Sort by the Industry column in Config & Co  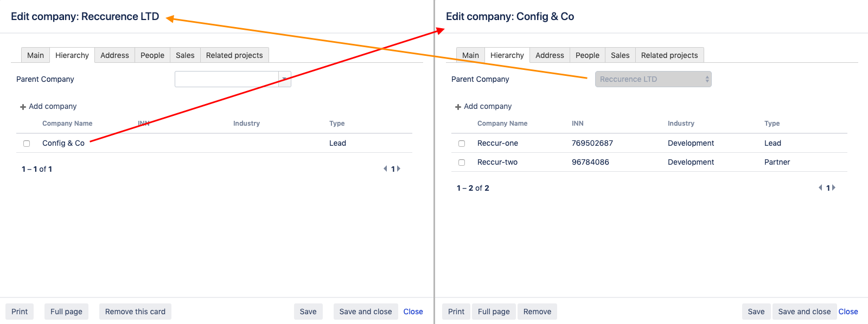[681, 124]
